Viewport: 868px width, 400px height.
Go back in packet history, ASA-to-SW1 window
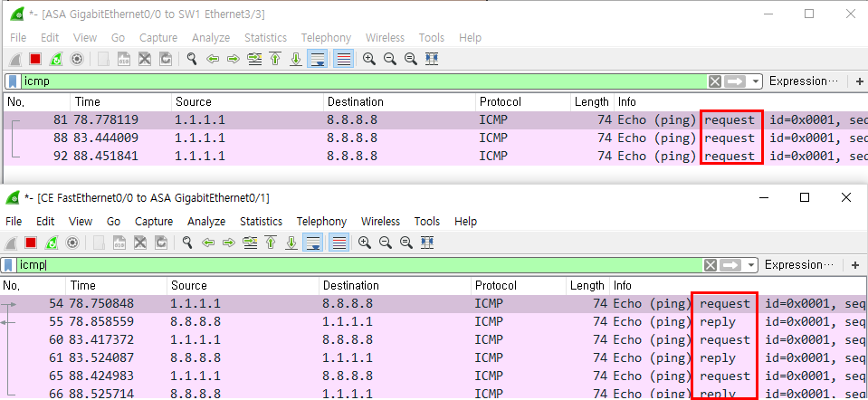213,59
